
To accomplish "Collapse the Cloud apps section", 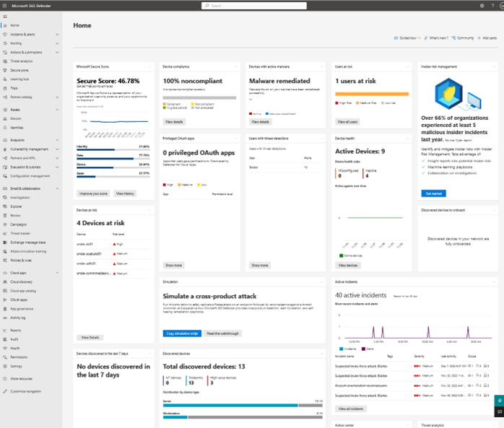I will click(57, 273).
